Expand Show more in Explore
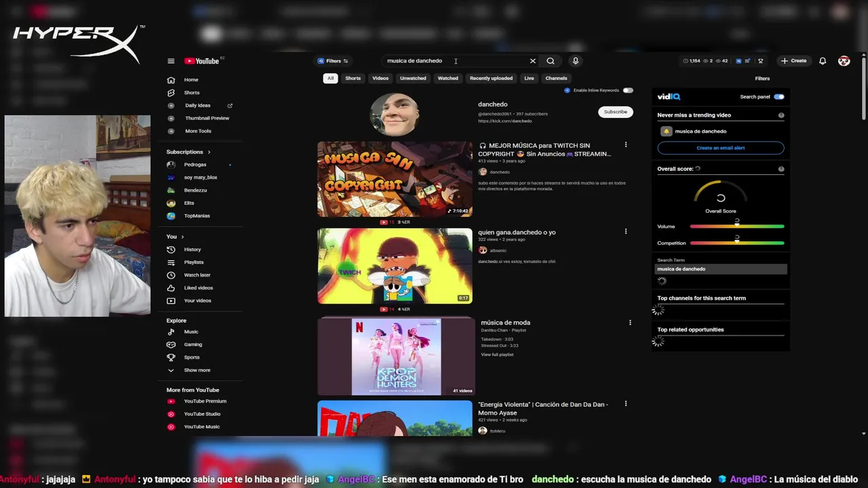 (197, 371)
